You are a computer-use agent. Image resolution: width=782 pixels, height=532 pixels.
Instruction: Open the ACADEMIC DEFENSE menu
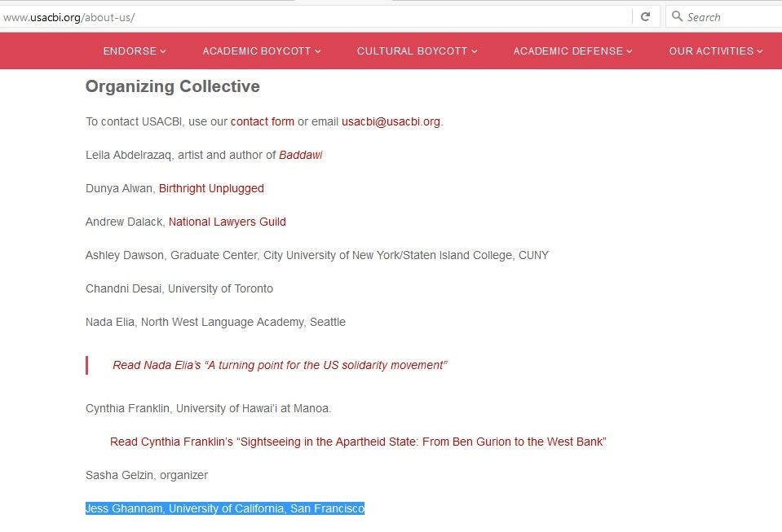pos(572,51)
